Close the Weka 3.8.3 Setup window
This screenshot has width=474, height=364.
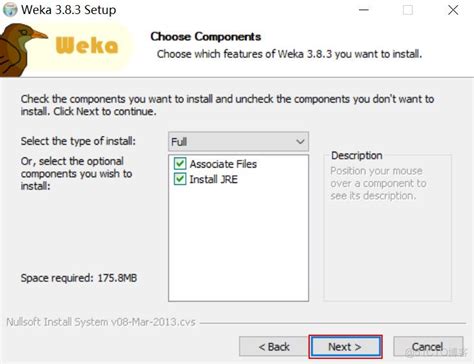click(x=453, y=10)
